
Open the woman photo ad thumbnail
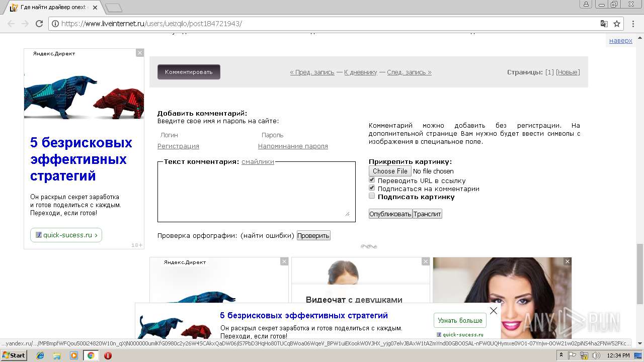pyautogui.click(x=502, y=298)
